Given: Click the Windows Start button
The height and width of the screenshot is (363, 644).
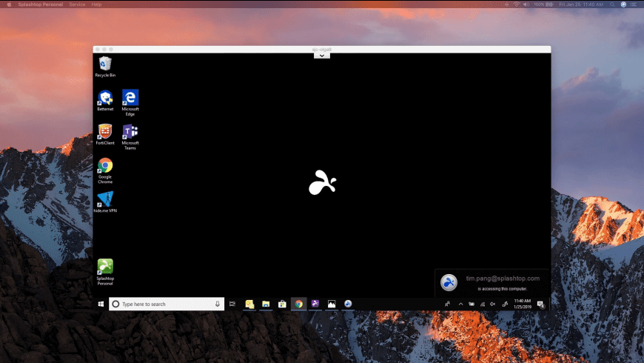Looking at the screenshot, I should pyautogui.click(x=101, y=304).
